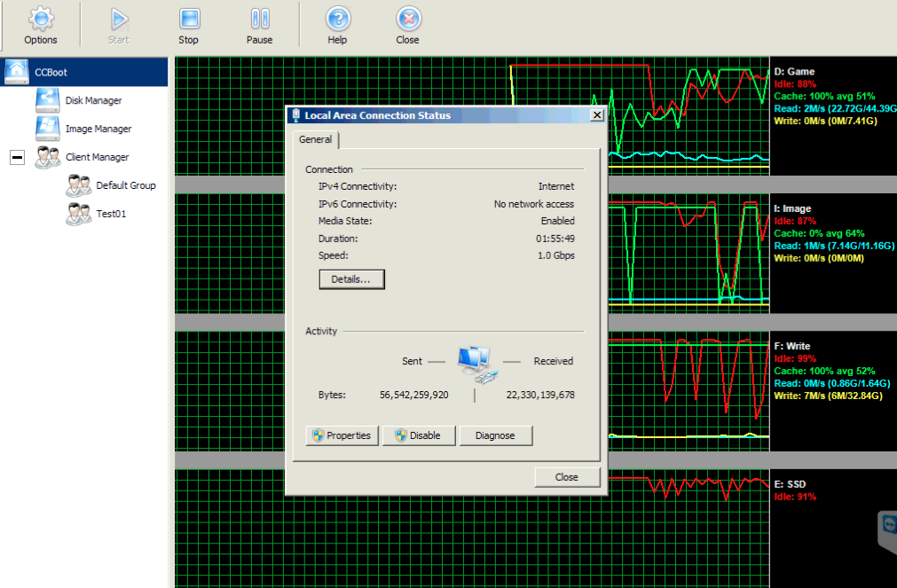Viewport: 897px width, 588px height.
Task: Select the Default Group client group
Action: [125, 185]
